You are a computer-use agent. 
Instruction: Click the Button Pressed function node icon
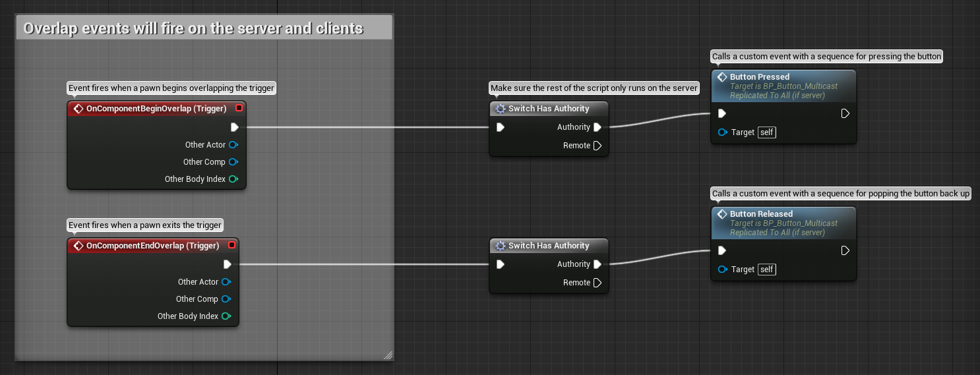click(x=722, y=77)
